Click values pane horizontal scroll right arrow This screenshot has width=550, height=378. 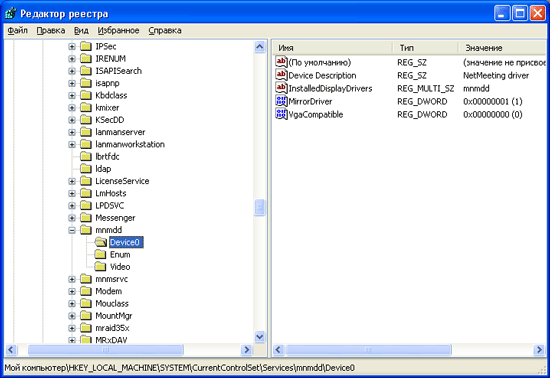(539, 350)
